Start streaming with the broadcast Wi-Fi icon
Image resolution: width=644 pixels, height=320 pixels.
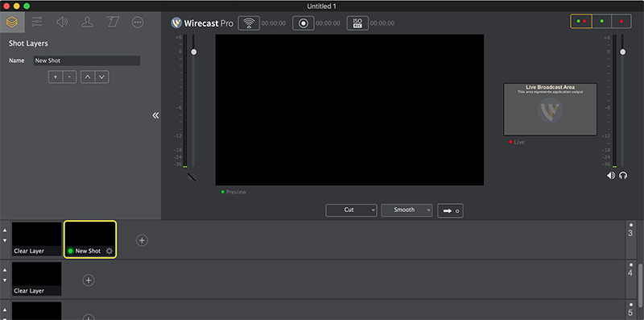[x=249, y=23]
